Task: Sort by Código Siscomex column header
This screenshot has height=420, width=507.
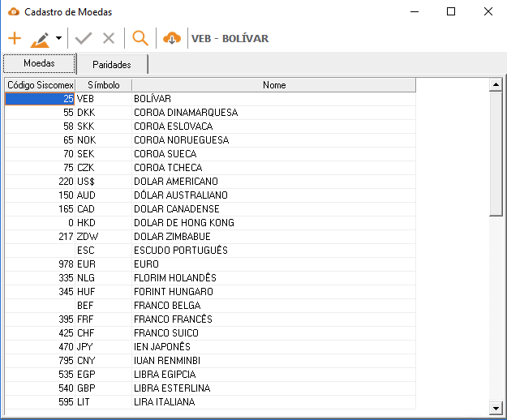Action: pyautogui.click(x=40, y=85)
